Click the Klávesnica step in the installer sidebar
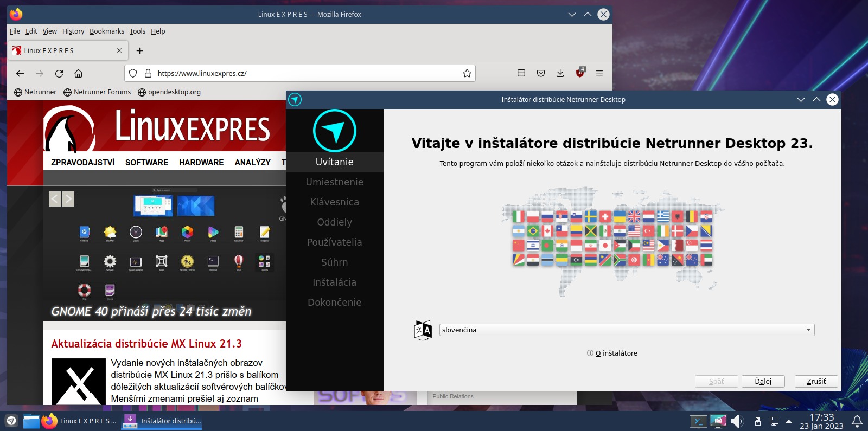 click(335, 202)
